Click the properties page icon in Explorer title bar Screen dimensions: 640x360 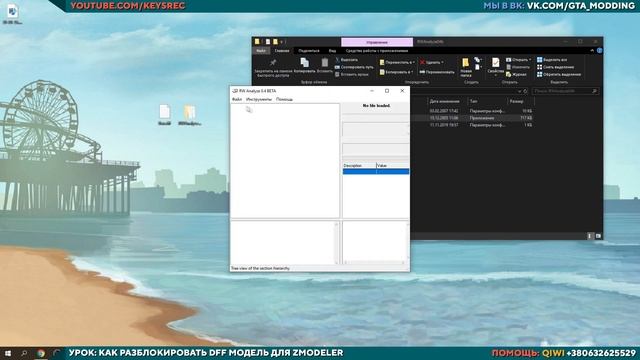[268, 42]
